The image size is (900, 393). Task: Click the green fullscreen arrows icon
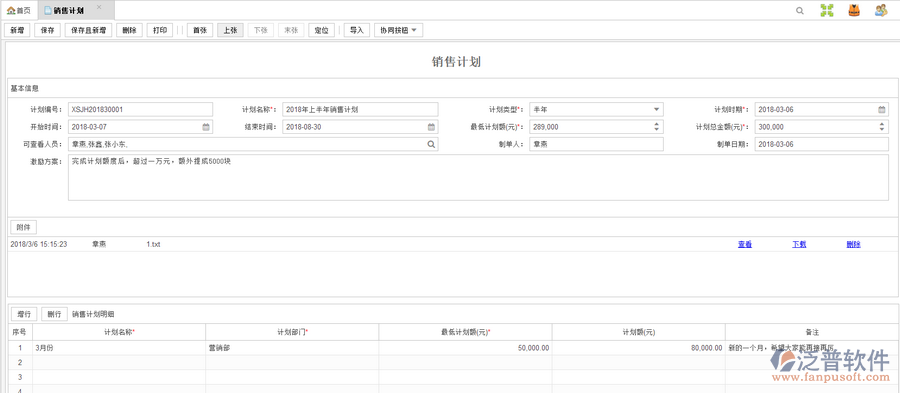point(827,10)
